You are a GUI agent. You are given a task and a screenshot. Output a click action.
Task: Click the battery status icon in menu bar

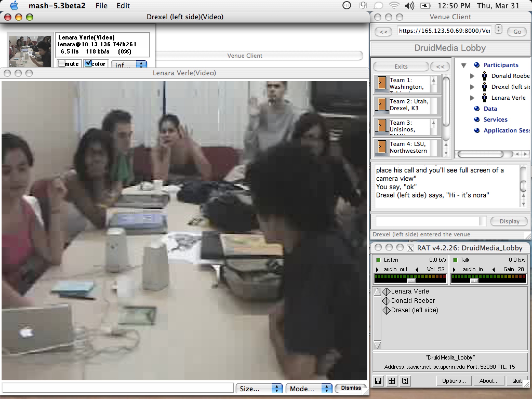(425, 5)
